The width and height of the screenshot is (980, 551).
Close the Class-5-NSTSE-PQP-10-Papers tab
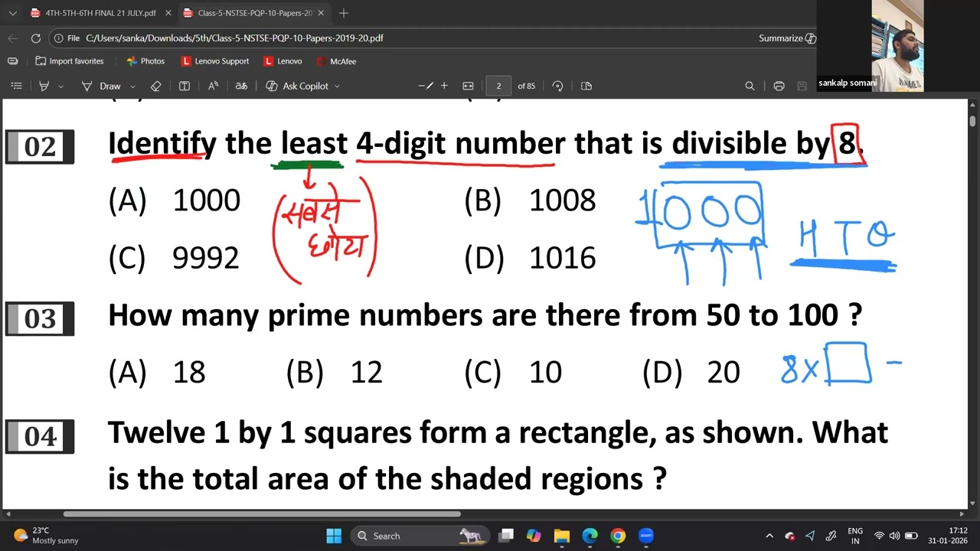coord(321,13)
